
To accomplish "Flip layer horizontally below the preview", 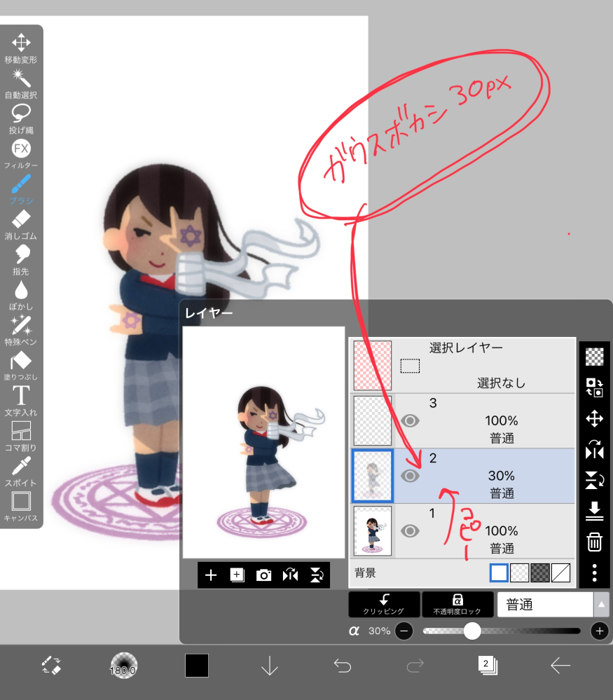I will pyautogui.click(x=290, y=575).
